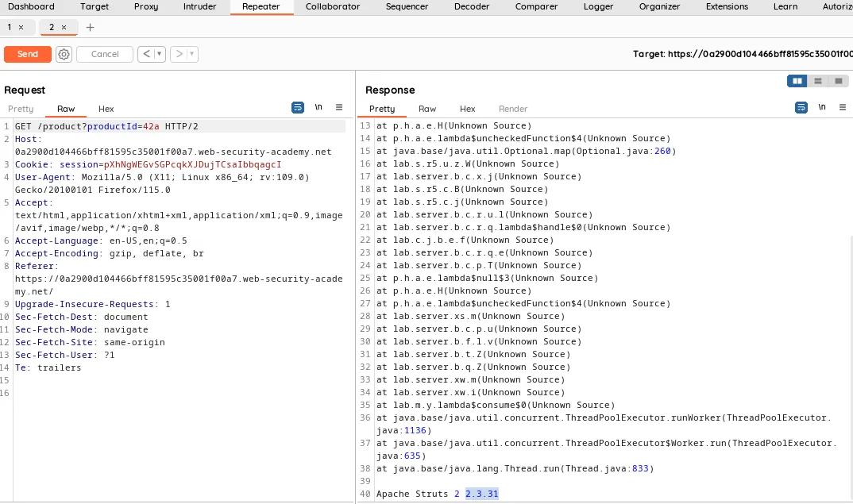Toggle word wrap in Request editor

click(298, 108)
